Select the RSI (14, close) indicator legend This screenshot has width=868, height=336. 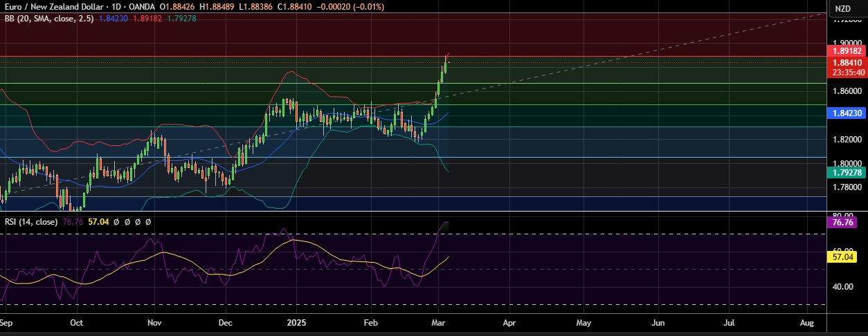pyautogui.click(x=31, y=222)
